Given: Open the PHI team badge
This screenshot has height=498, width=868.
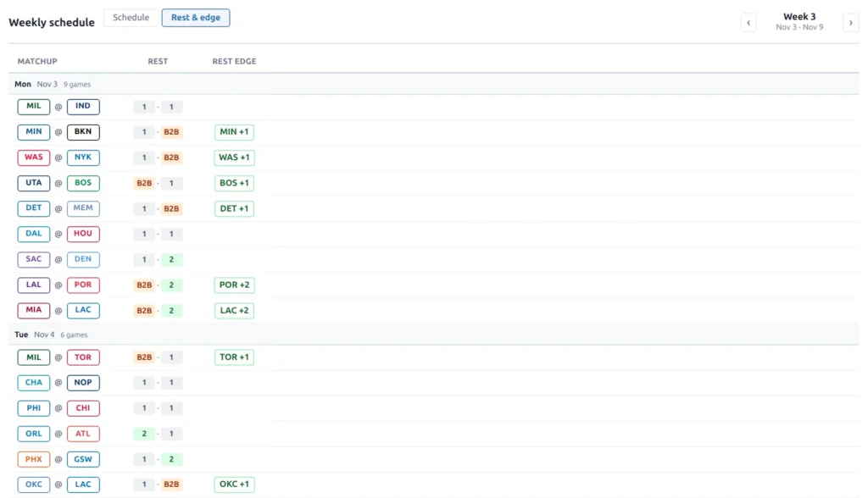Looking at the screenshot, I should [34, 408].
